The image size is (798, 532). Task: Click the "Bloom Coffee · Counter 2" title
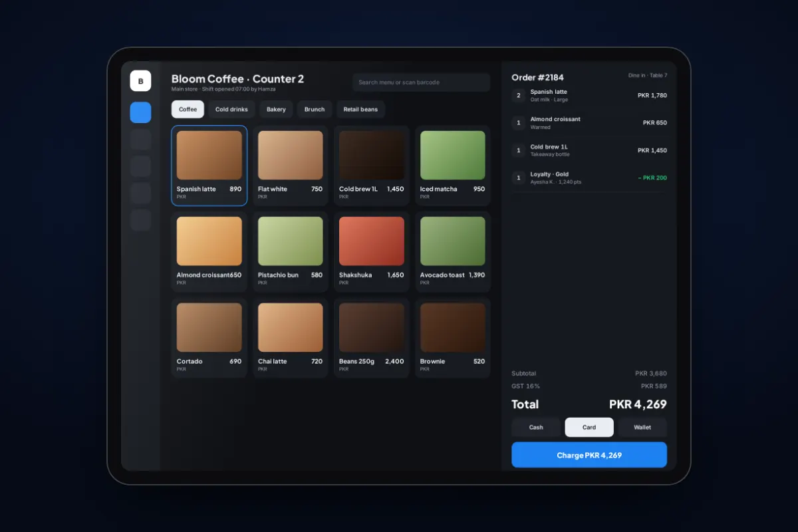[237, 78]
